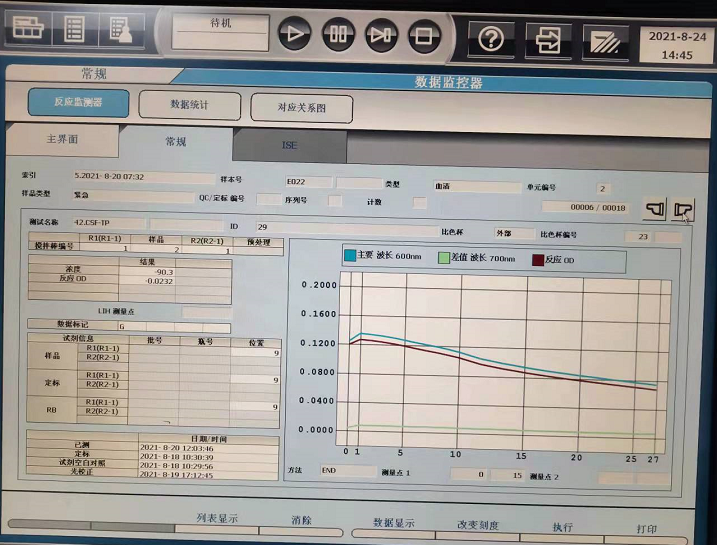717x545 pixels.
Task: Open the system overview icon top-left
Action: [28, 28]
